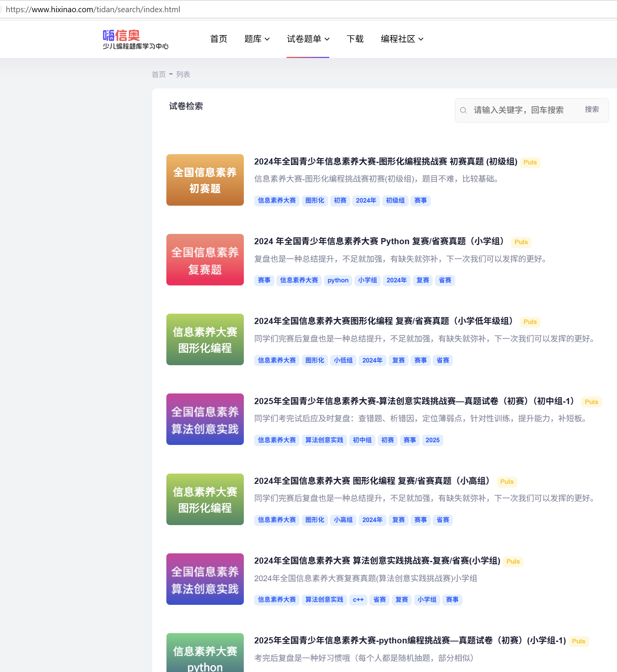Click Puls badge on Python 小学组 paper
The height and width of the screenshot is (672, 617).
point(521,242)
